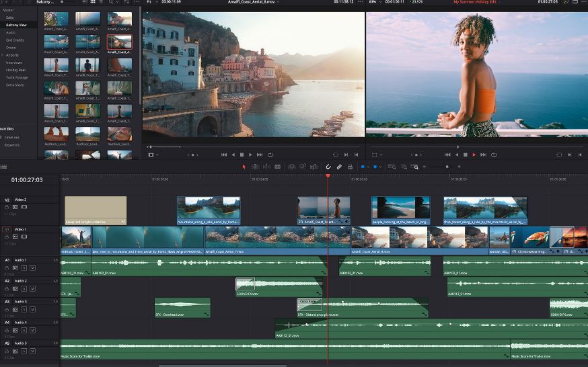Click the timeline timecode field 01:00:27:03
Screen dimensions: 588x367
click(x=27, y=180)
